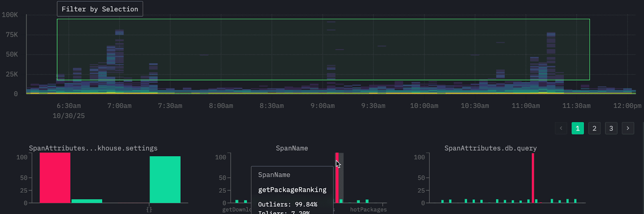Click the Filter by Selection button
The image size is (644, 214).
pos(100,9)
